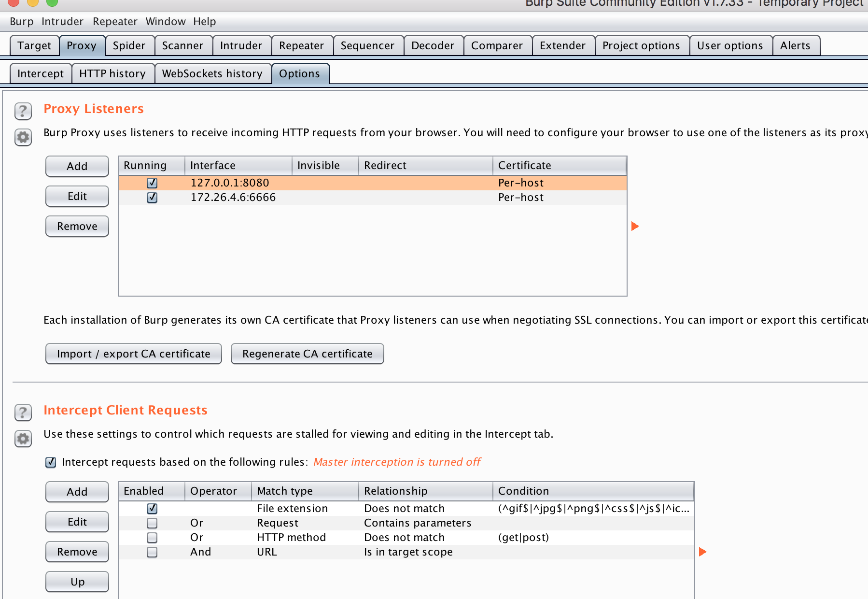The width and height of the screenshot is (868, 599).
Task: Expand Proxy Listeners table with orange arrow
Action: (x=635, y=226)
